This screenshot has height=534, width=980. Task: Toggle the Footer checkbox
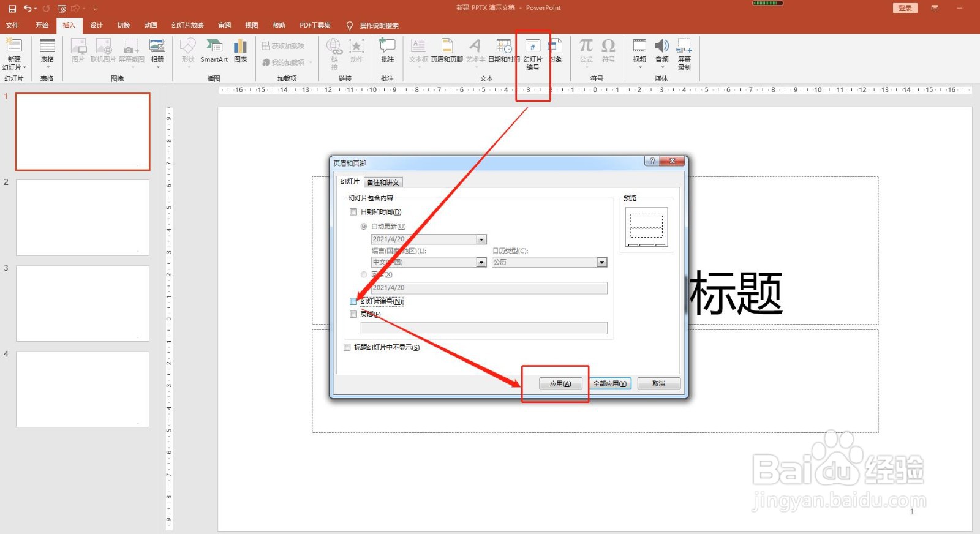(353, 314)
